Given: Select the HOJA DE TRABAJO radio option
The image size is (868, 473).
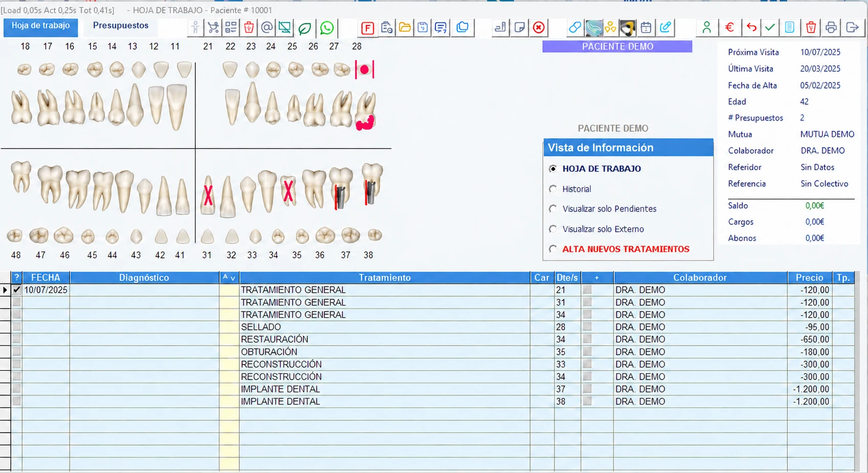Looking at the screenshot, I should 553,169.
